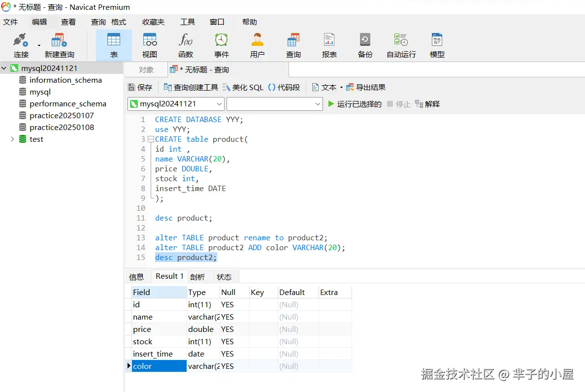Open the 报表 reports toolbar icon
Screen dimensions: 585x392
coord(329,45)
